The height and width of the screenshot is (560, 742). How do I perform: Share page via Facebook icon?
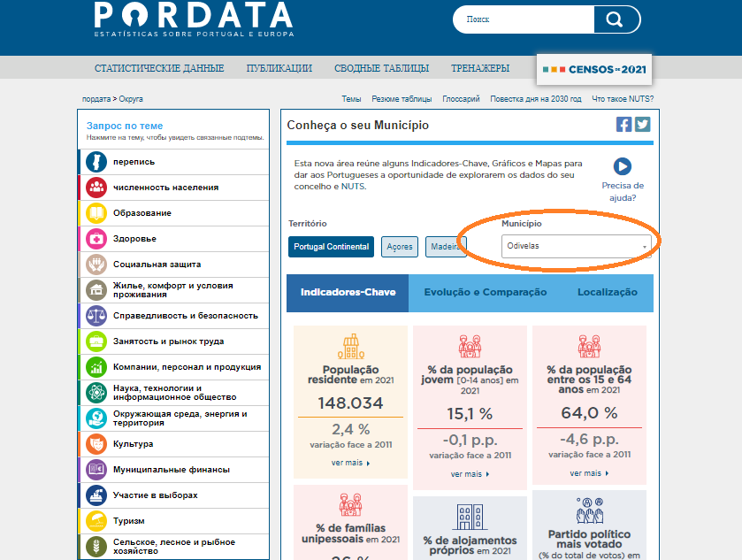[x=624, y=125]
